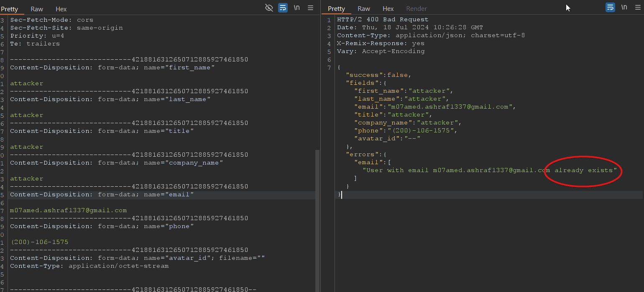The image size is (644, 292).
Task: Click the phone value (200)-106-1575 in request
Action: pos(39,242)
